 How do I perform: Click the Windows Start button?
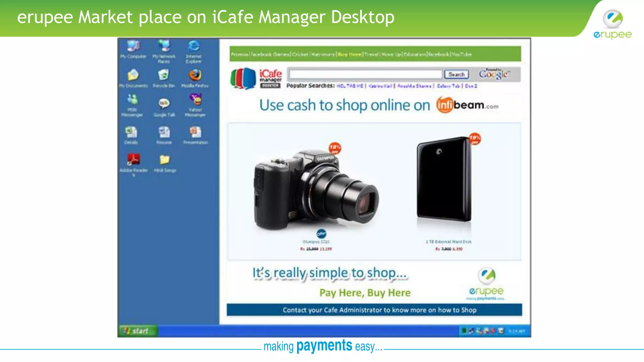[x=138, y=331]
